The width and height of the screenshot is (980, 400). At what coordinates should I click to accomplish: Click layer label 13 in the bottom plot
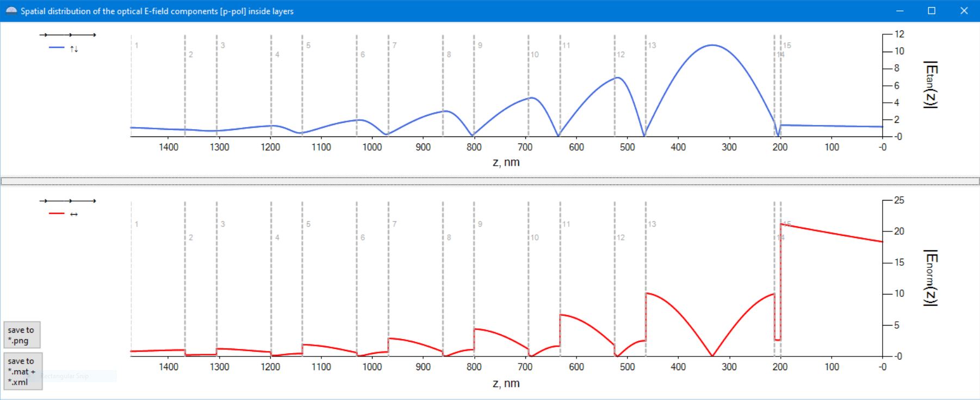(652, 224)
